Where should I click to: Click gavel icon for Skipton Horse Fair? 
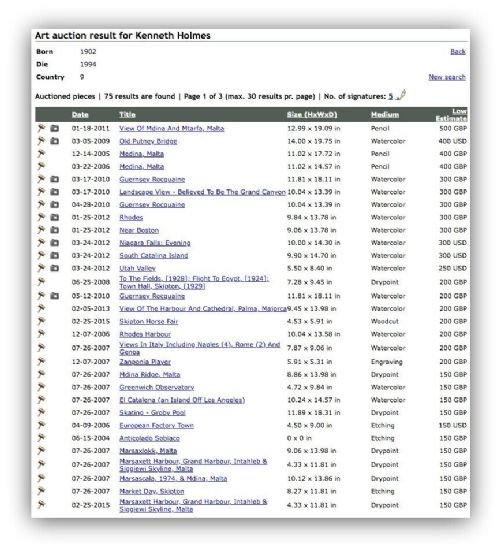pos(41,321)
